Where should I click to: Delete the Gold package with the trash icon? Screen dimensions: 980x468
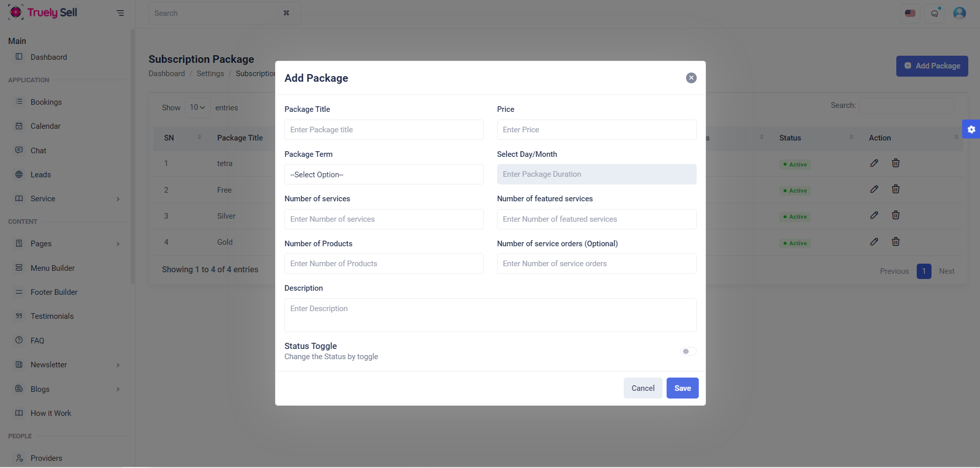click(x=896, y=242)
